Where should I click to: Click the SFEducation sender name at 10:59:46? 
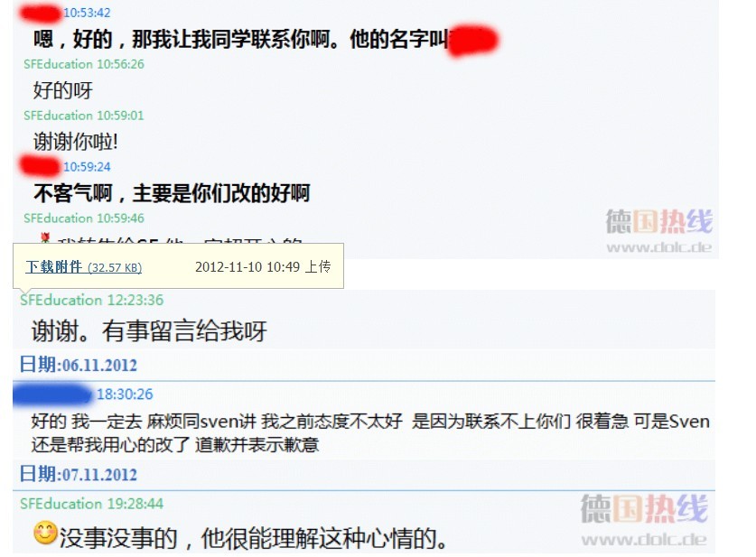pyautogui.click(x=58, y=218)
